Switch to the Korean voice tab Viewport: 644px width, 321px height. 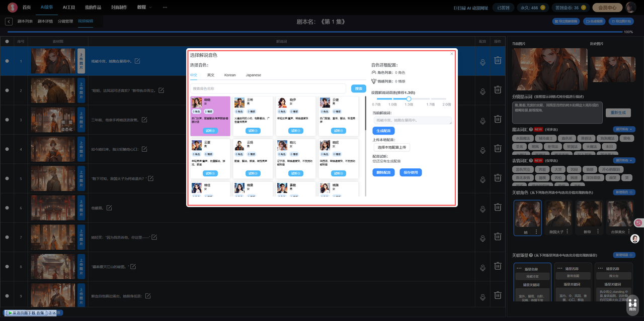[230, 75]
